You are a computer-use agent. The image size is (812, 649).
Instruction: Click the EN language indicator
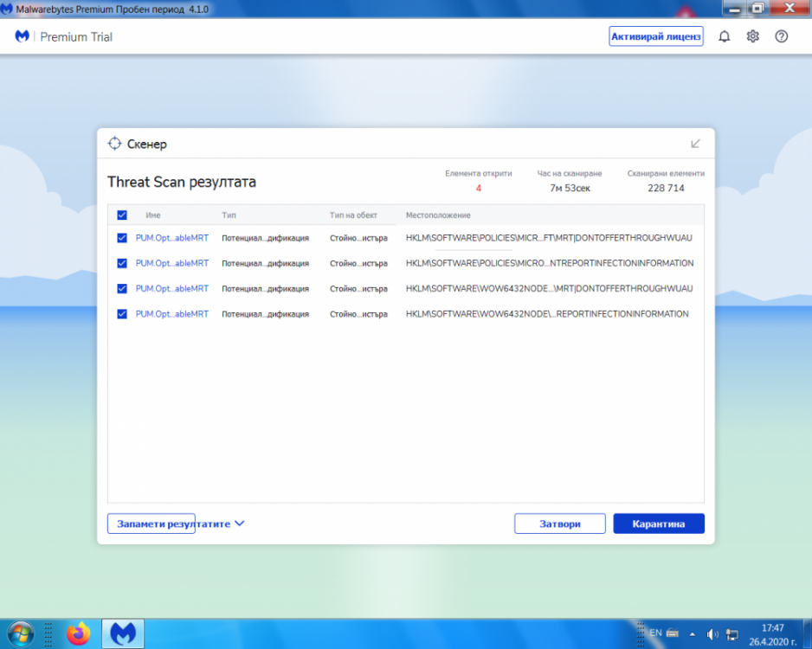coord(655,633)
